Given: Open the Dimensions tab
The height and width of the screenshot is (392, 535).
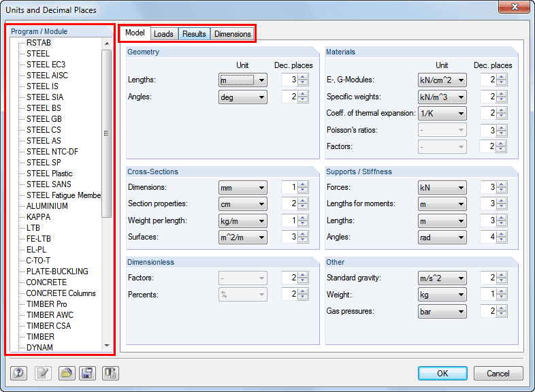Looking at the screenshot, I should (232, 34).
